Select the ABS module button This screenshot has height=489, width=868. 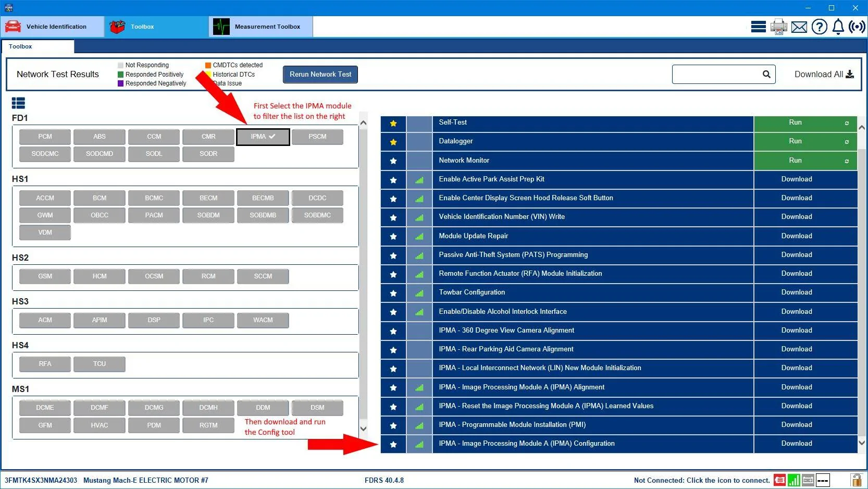coord(100,137)
